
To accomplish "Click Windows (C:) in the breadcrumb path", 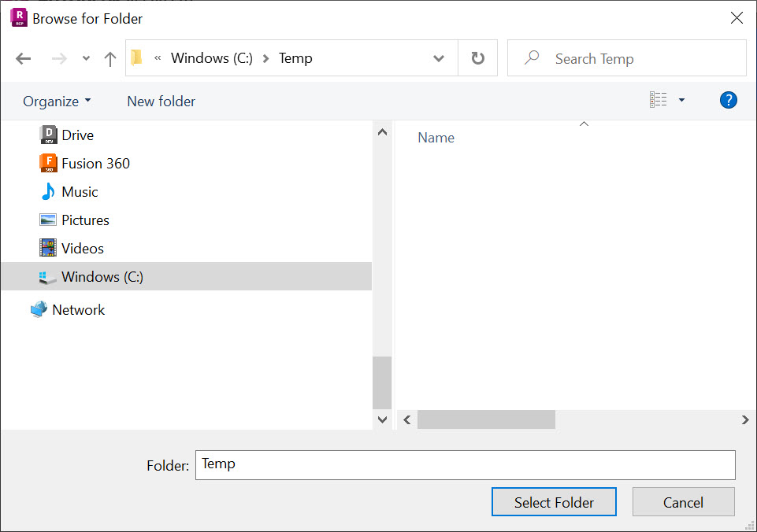I will pos(211,57).
